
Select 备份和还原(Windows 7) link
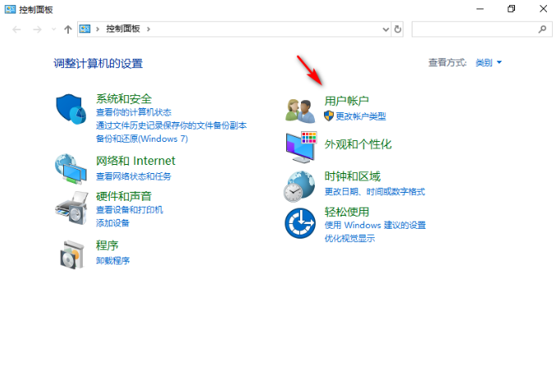141,139
